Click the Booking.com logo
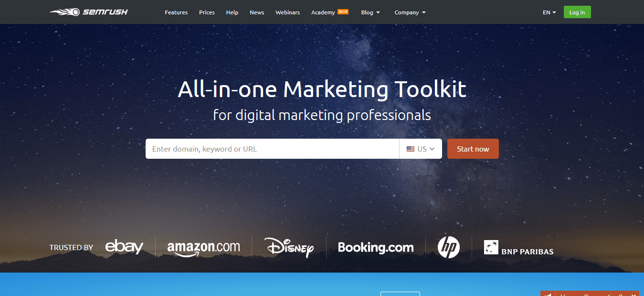 [x=376, y=247]
